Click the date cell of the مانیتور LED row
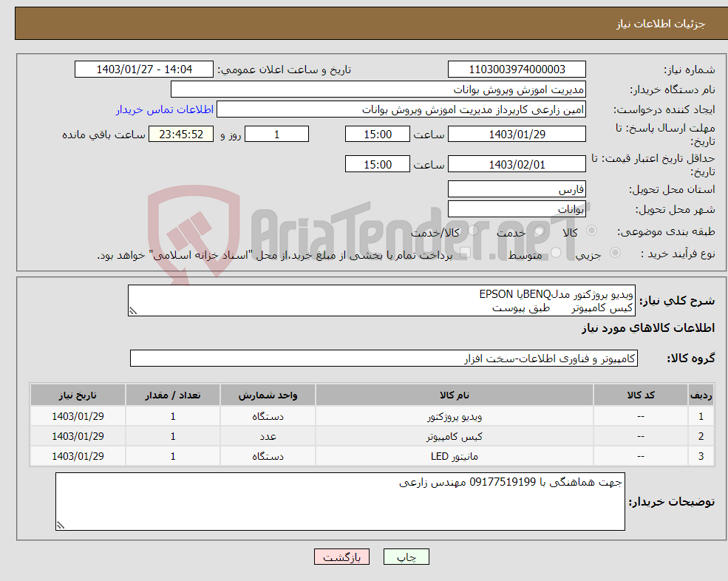 78,457
